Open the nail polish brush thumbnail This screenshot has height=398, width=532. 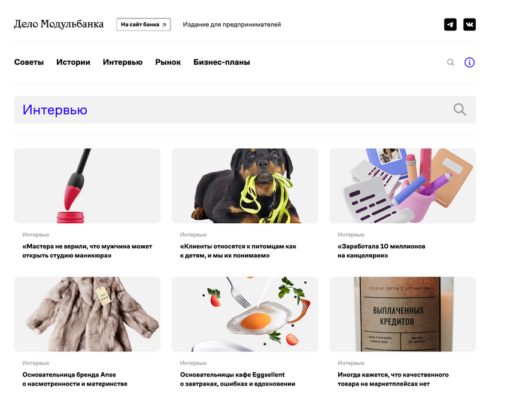coord(87,186)
